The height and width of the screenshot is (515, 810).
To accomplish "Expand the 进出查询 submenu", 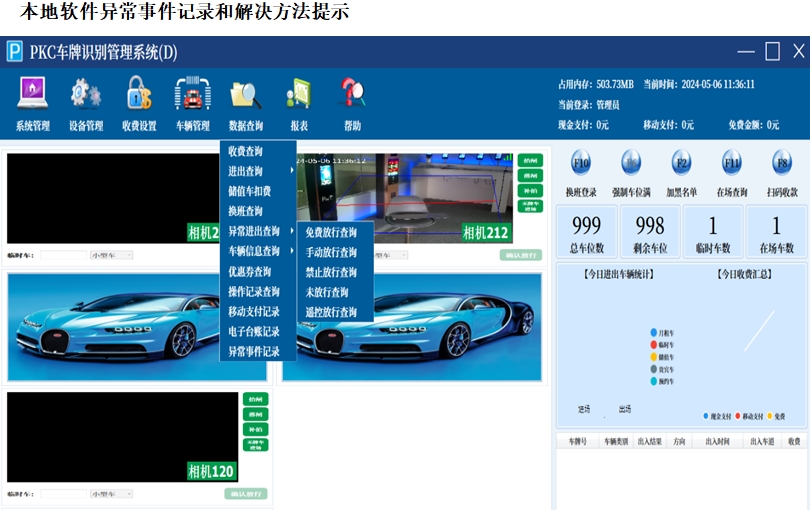I will point(258,171).
